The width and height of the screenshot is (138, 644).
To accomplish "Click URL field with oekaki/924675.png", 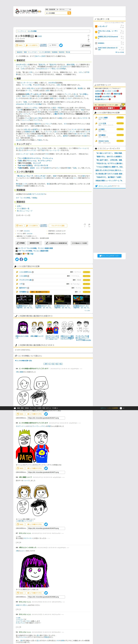I will pos(46,472).
